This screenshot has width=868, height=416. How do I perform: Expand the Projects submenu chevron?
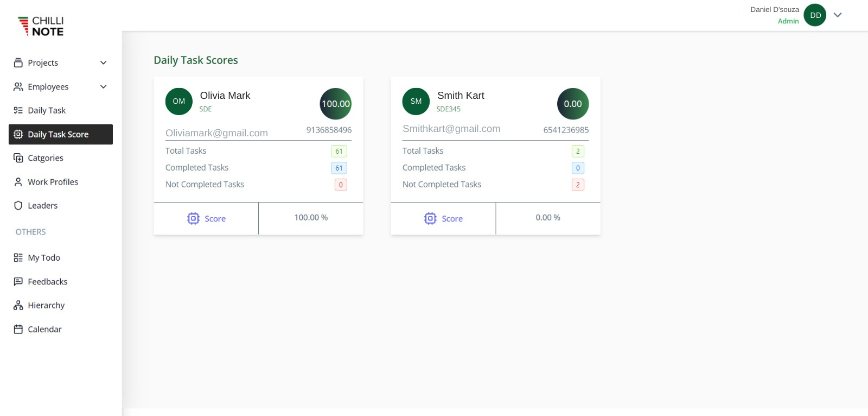103,63
